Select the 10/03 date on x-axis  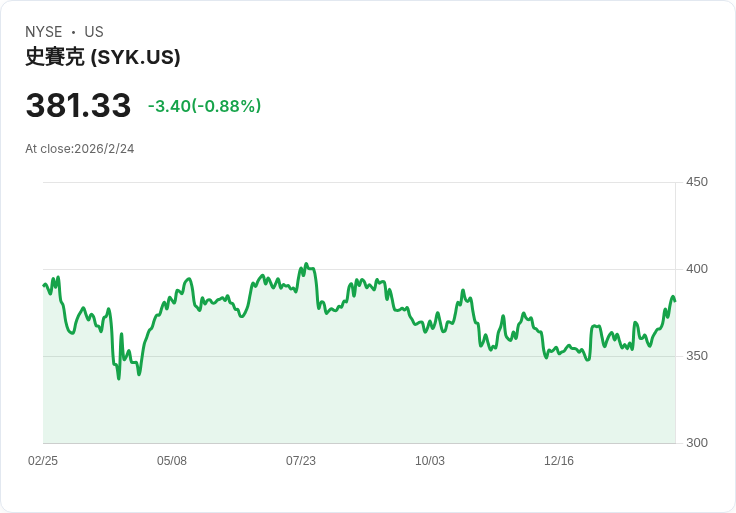430,461
